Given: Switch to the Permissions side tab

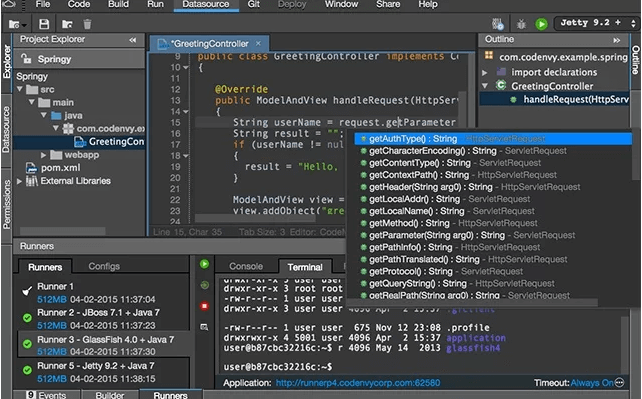Looking at the screenshot, I should point(7,204).
